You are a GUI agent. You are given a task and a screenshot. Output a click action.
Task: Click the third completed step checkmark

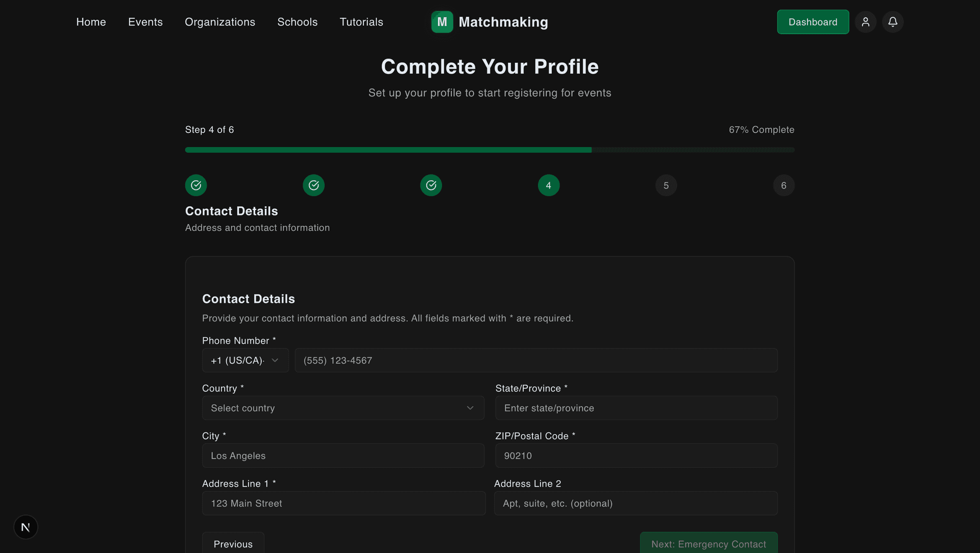(x=431, y=185)
